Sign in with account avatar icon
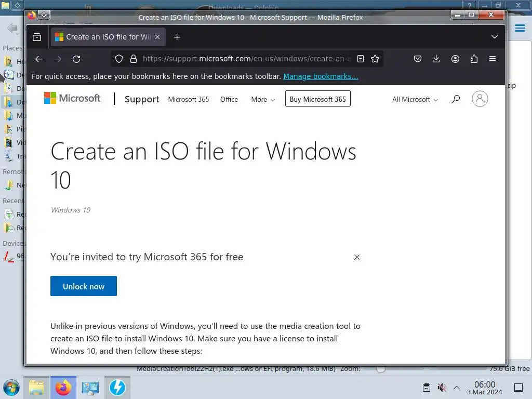Screen dimensions: 532x399 [480, 99]
